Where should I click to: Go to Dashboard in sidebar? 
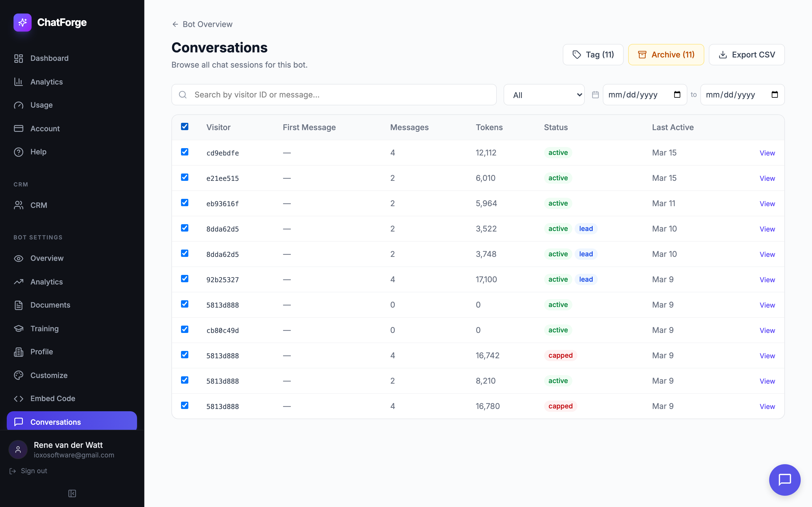(x=49, y=58)
